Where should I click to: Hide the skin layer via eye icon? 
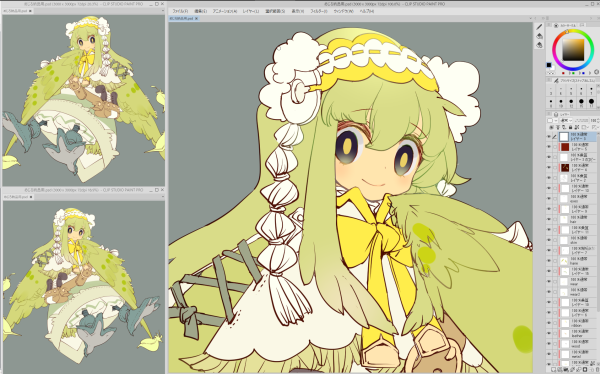pyautogui.click(x=549, y=240)
